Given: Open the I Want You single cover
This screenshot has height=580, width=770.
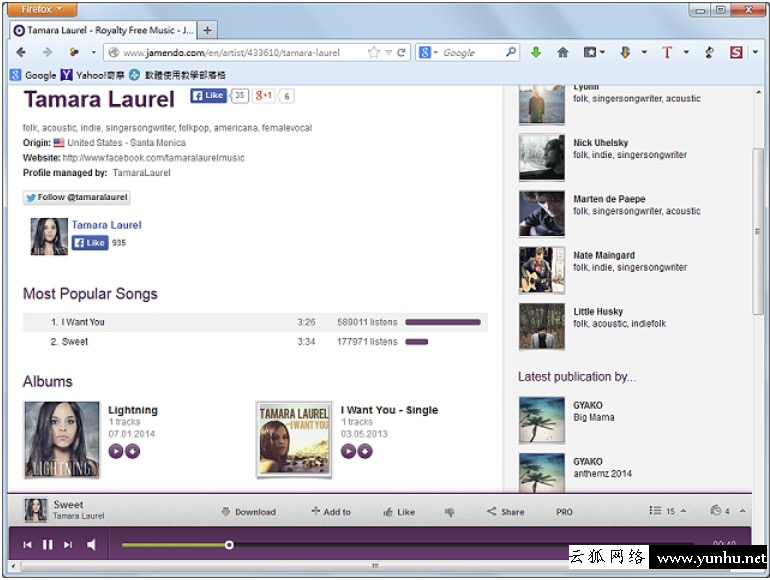Looking at the screenshot, I should pos(294,440).
